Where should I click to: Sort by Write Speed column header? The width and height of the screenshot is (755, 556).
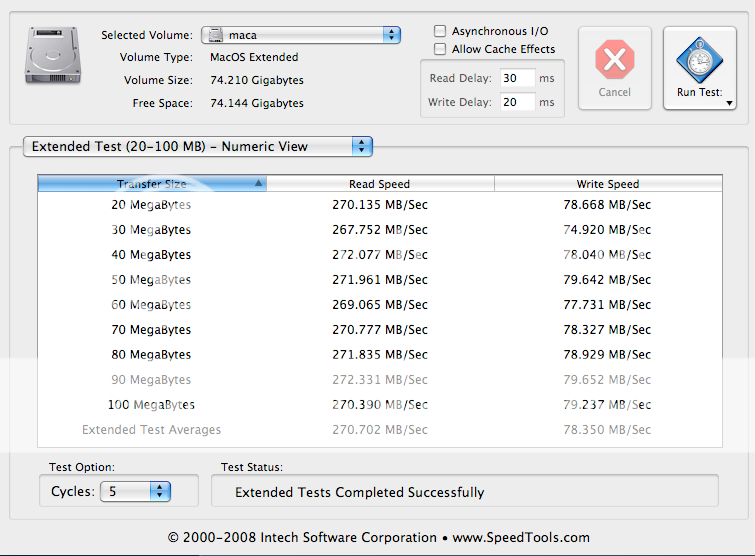click(607, 184)
